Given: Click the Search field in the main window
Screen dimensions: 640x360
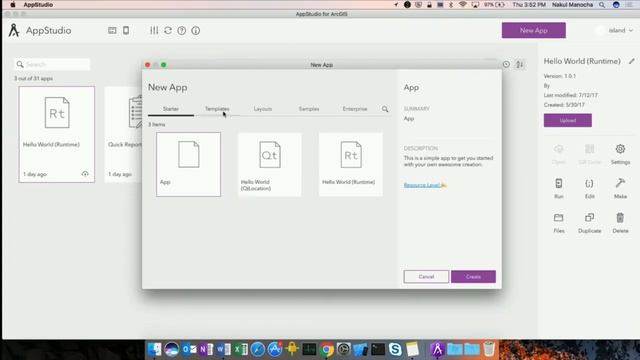Looking at the screenshot, I should [x=53, y=64].
